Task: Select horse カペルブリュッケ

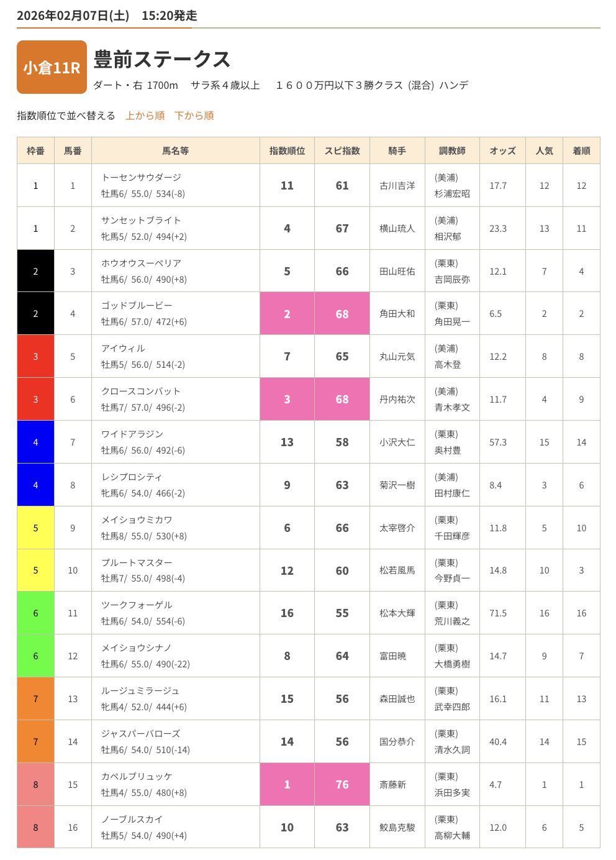Action: click(x=137, y=777)
